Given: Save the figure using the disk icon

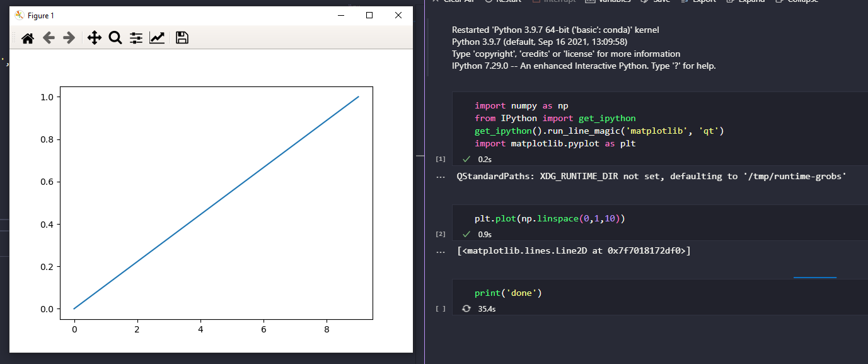Looking at the screenshot, I should 182,38.
